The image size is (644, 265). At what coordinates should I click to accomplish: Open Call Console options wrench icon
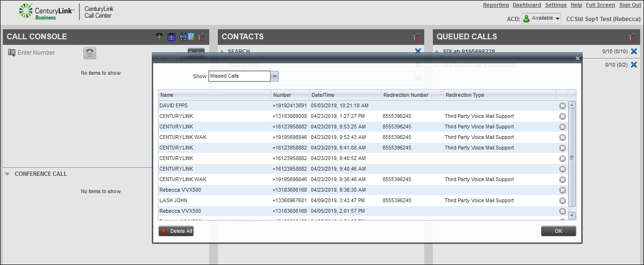(201, 37)
